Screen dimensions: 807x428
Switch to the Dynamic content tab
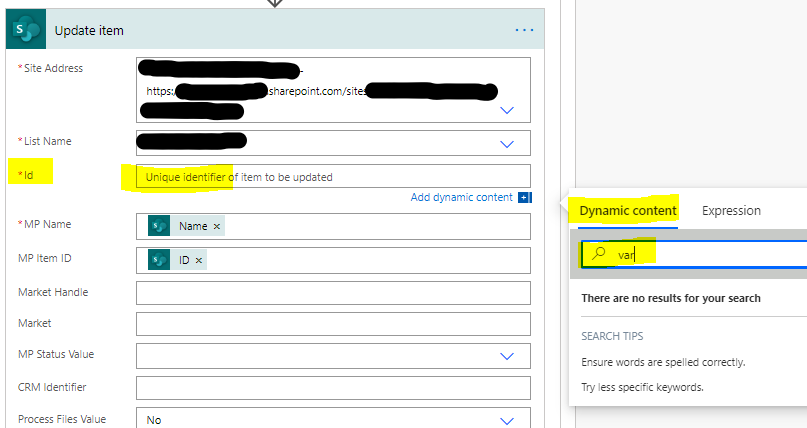(628, 211)
